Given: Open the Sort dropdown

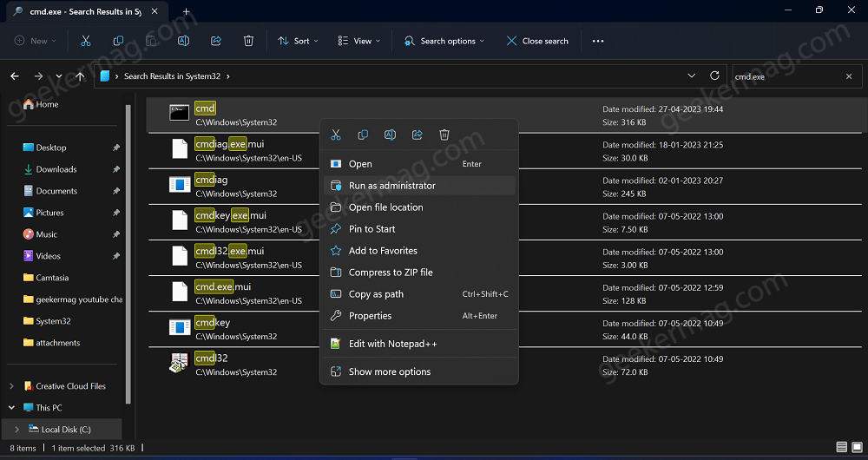Looking at the screenshot, I should 299,41.
